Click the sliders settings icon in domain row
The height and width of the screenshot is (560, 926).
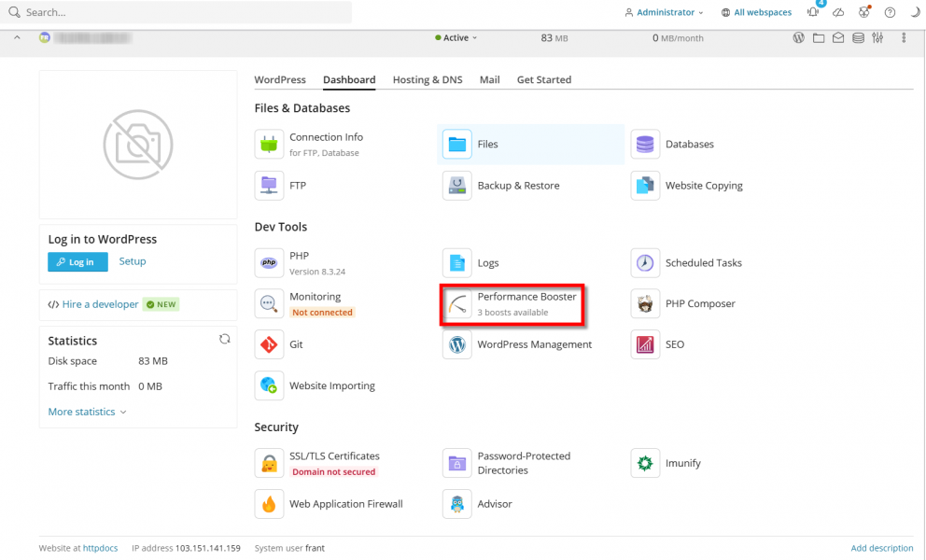(x=877, y=38)
